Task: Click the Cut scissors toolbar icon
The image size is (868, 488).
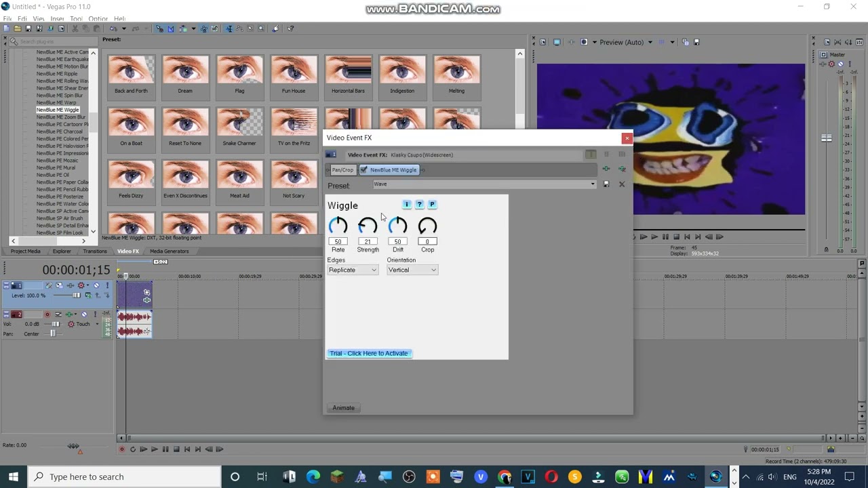Action: click(x=75, y=28)
